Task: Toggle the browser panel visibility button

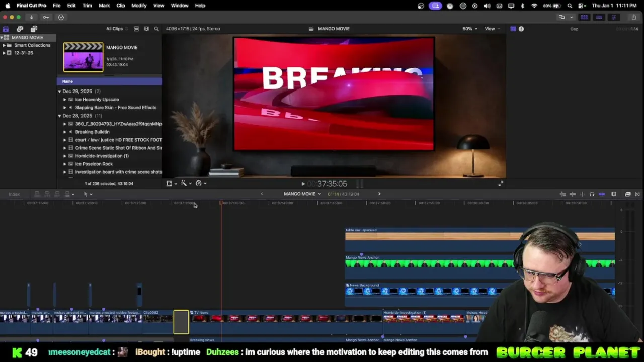Action: click(584, 17)
